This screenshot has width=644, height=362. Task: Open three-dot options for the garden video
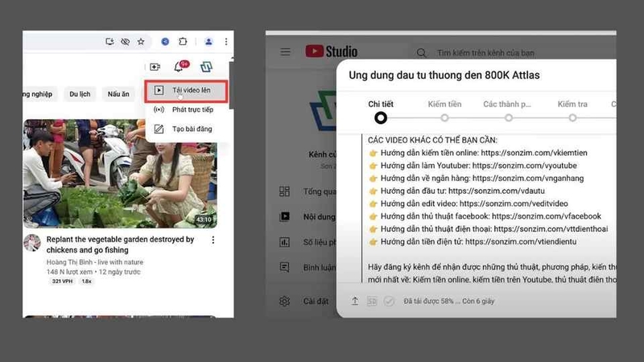point(213,240)
